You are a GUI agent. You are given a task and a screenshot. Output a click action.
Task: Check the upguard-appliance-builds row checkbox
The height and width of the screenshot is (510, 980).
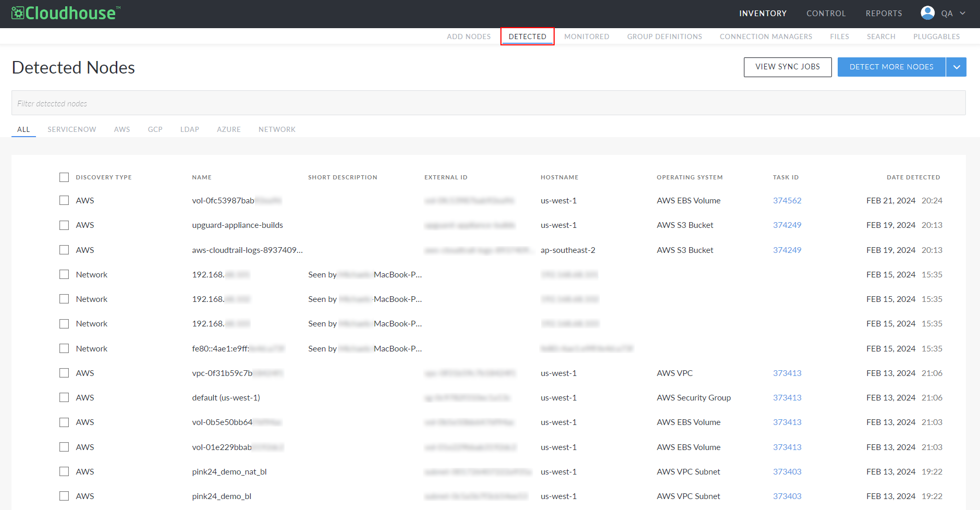tap(64, 225)
